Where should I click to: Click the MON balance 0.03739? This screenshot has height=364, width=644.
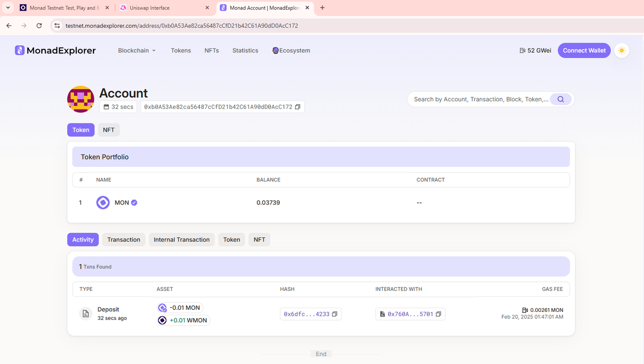[x=268, y=203]
